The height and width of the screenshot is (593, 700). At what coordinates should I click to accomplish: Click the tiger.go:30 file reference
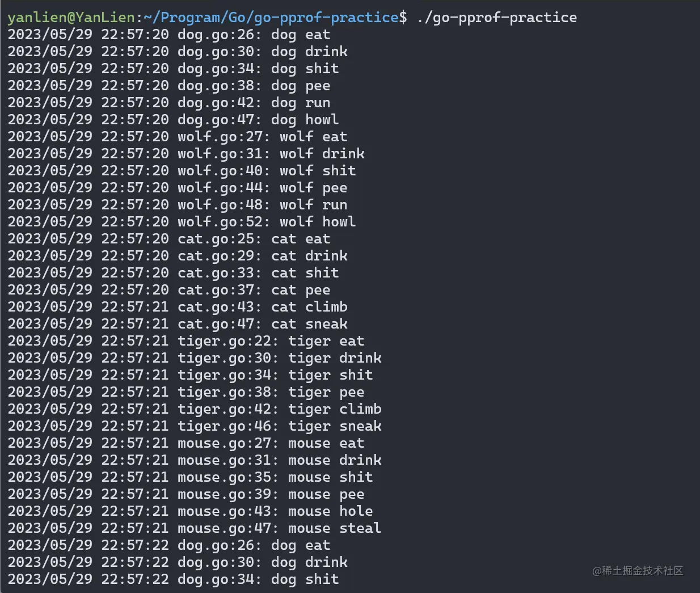pos(227,358)
